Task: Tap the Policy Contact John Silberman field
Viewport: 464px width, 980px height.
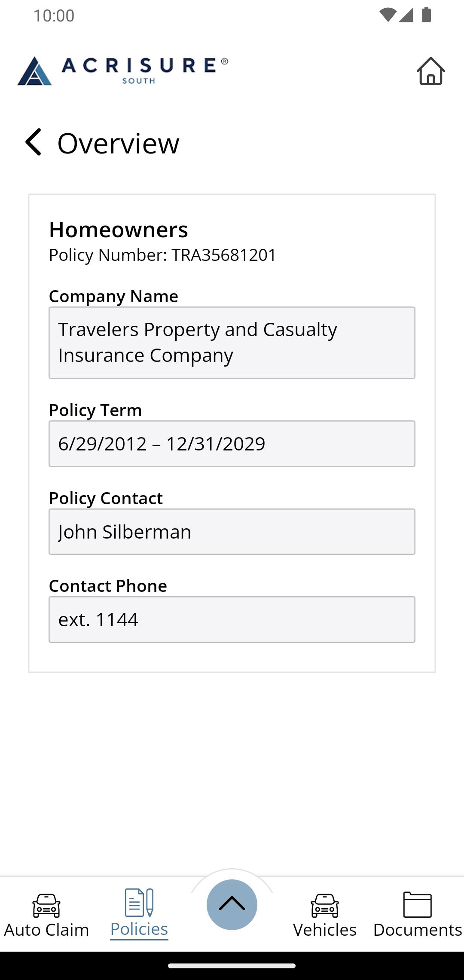Action: [x=232, y=532]
